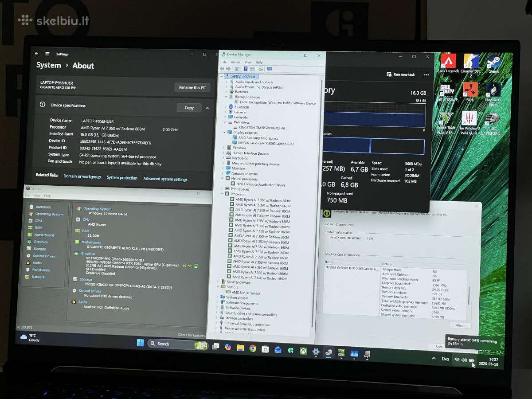Open CPU section in Speccy sidebar
The image size is (532, 399).
tap(35, 221)
